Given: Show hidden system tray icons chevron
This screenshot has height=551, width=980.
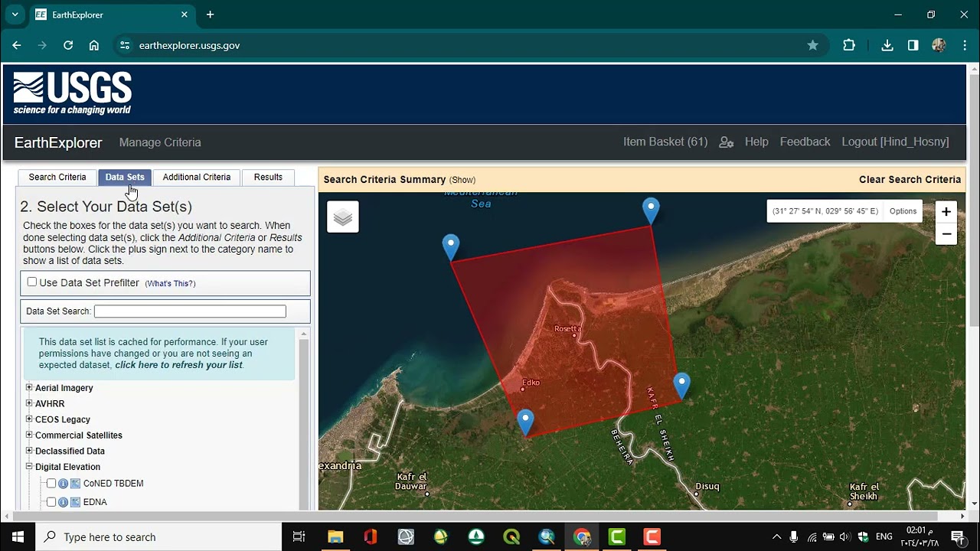Looking at the screenshot, I should 776,537.
